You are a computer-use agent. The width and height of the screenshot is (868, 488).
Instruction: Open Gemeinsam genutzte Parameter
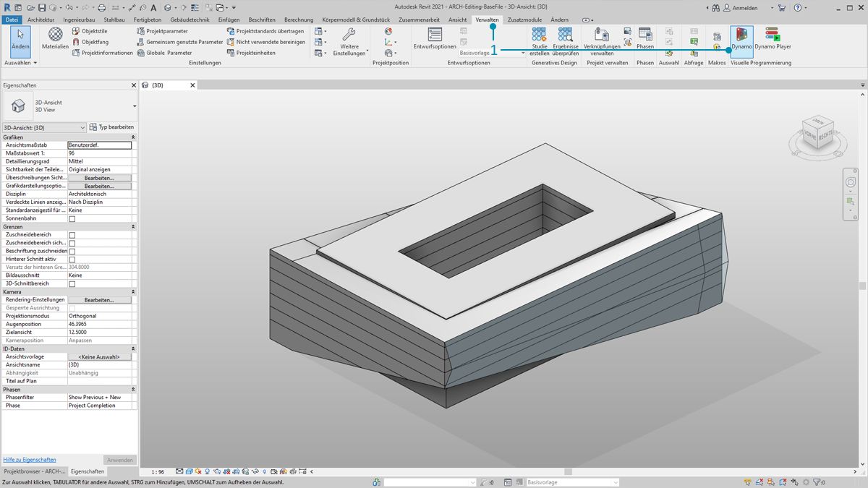point(180,42)
